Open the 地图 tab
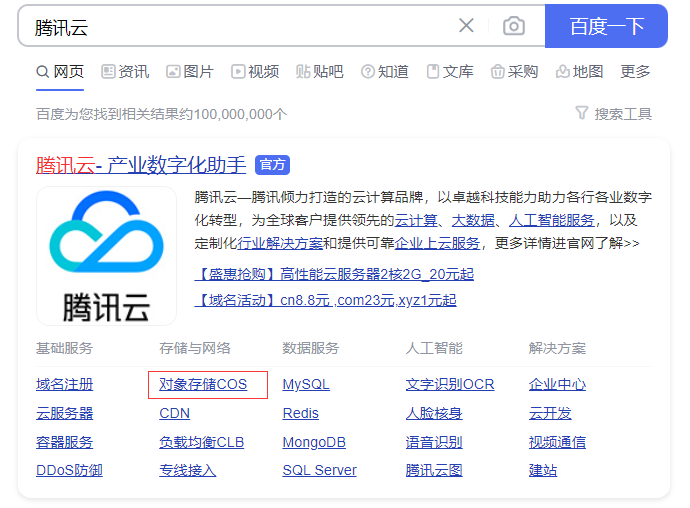 coord(580,72)
